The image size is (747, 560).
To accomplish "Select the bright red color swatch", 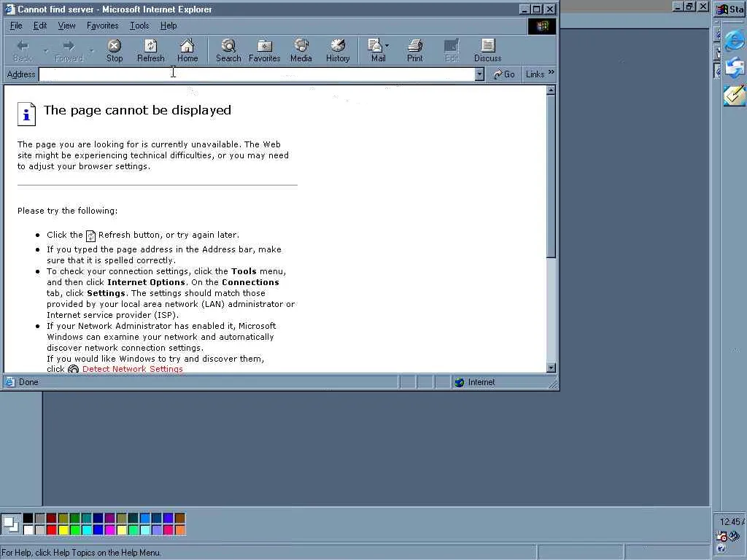I will click(52, 529).
